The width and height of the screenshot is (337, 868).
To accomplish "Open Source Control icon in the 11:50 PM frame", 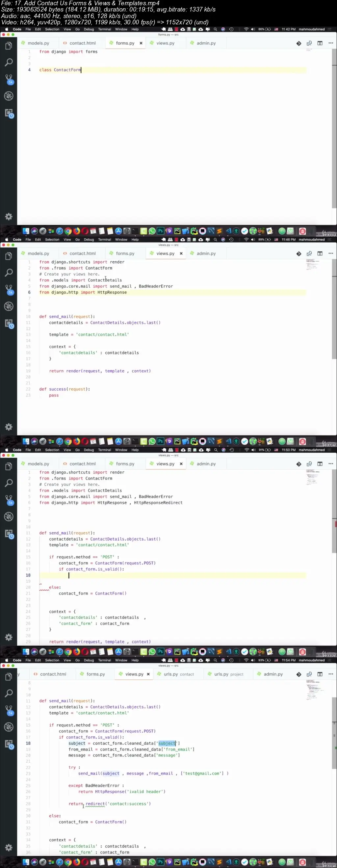I will (9, 500).
